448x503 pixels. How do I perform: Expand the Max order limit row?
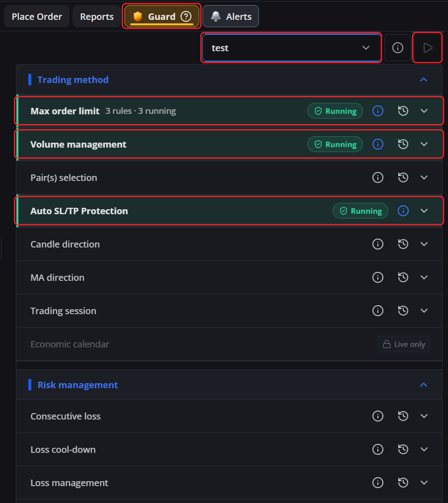pos(424,111)
